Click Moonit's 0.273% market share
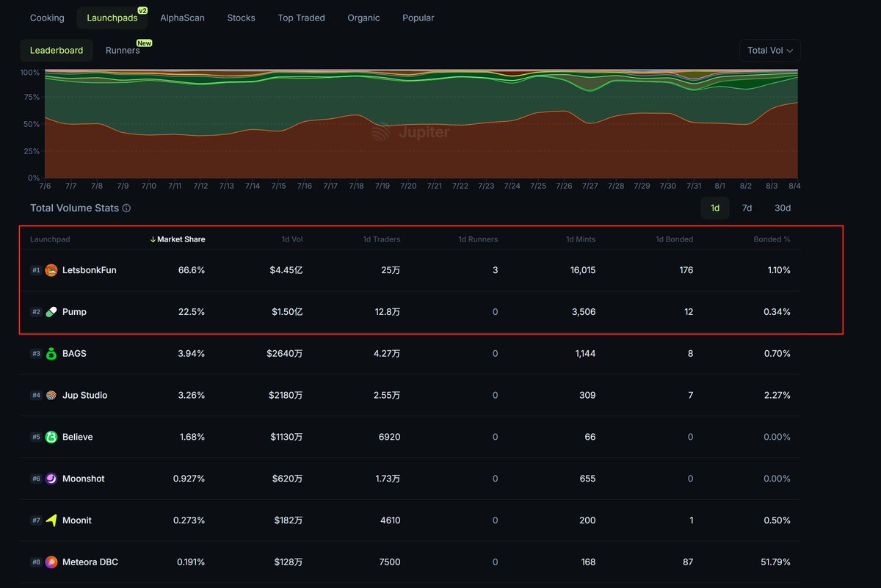This screenshot has height=588, width=881. (189, 520)
